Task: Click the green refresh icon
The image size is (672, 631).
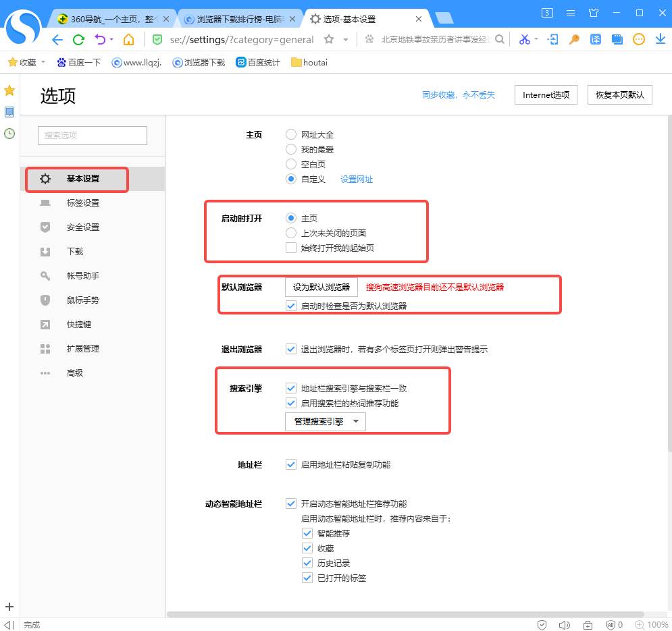Action: tap(78, 40)
